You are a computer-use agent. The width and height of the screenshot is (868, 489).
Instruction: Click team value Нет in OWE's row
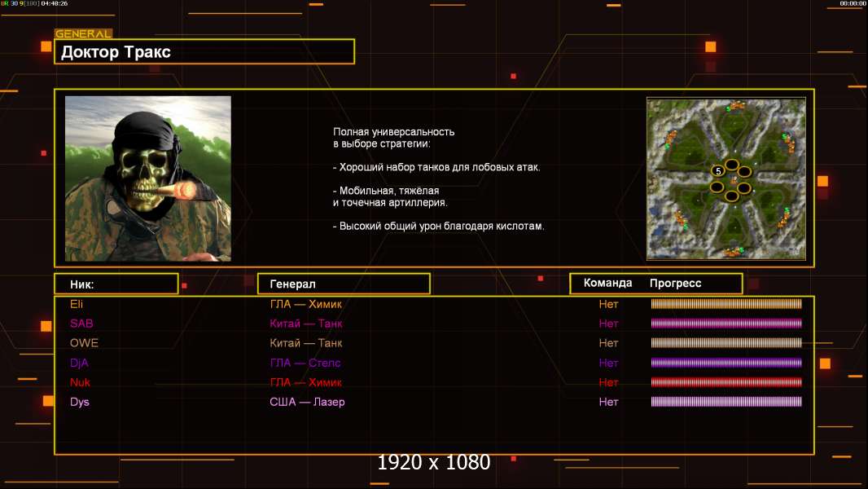tap(608, 343)
